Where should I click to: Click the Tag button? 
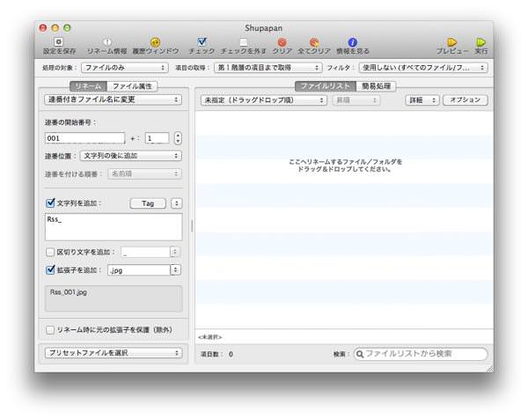tap(148, 203)
